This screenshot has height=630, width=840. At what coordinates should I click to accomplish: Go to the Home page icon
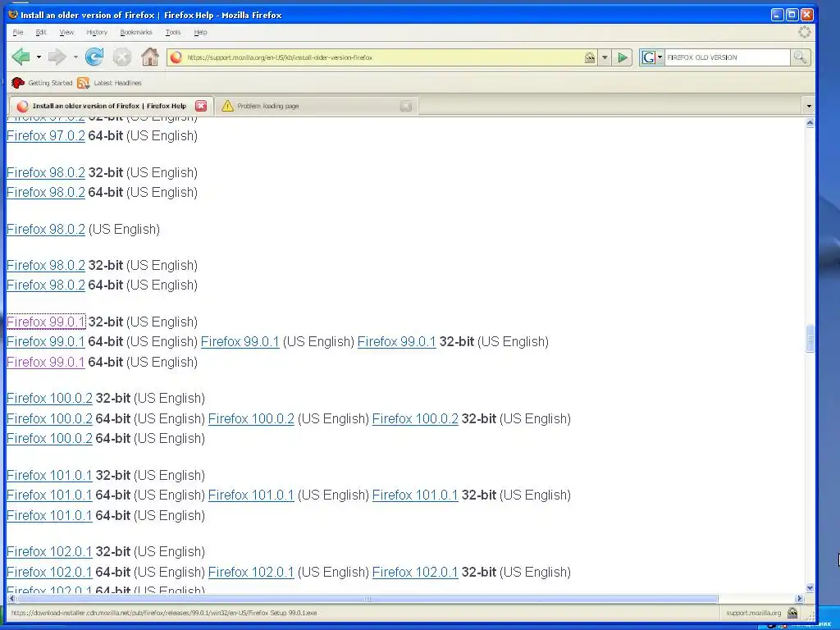coord(150,57)
